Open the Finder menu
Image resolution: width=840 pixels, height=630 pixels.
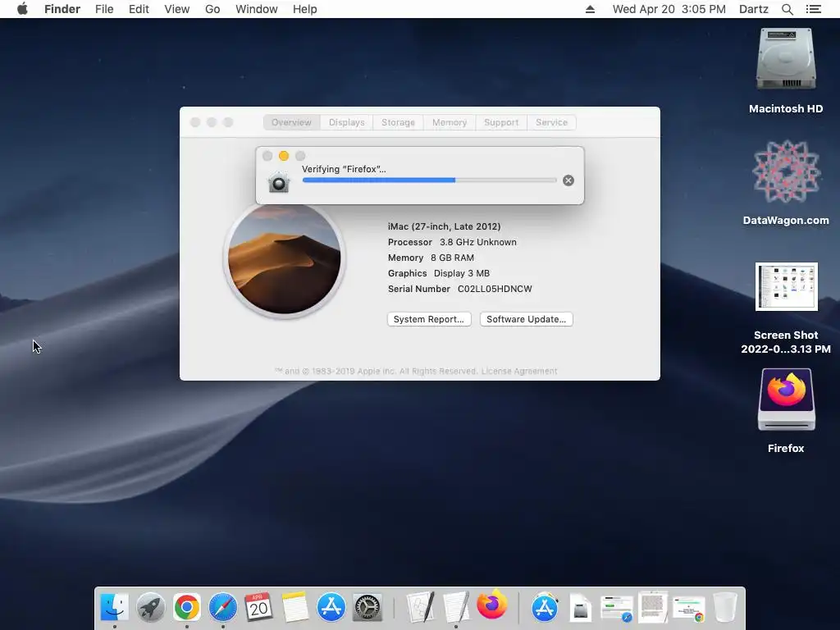coord(62,9)
